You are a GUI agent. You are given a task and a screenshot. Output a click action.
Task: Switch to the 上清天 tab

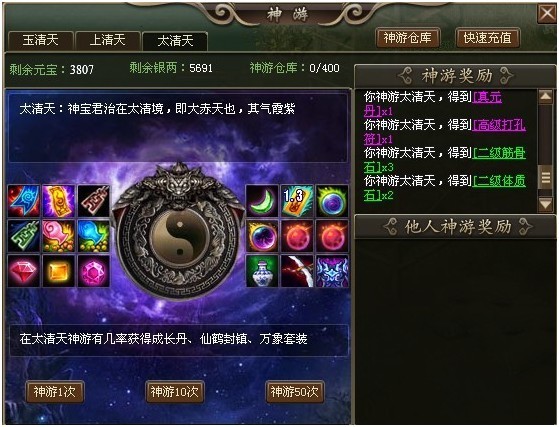tap(108, 40)
